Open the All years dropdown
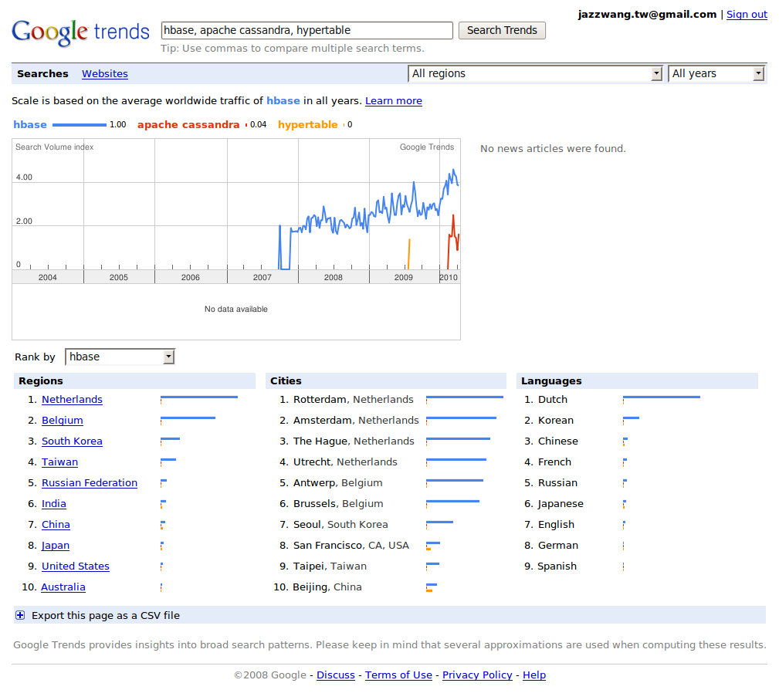Viewport: 779px width, 700px height. (716, 73)
